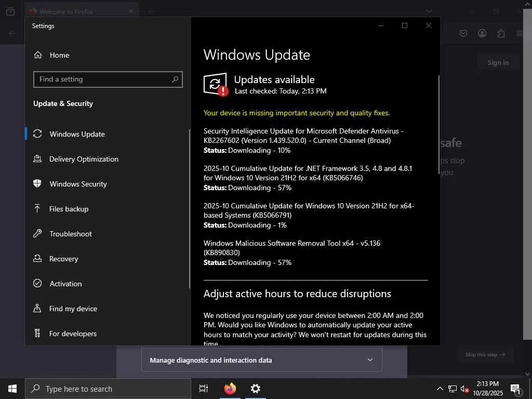Open Recovery icon in sidebar

click(x=37, y=259)
